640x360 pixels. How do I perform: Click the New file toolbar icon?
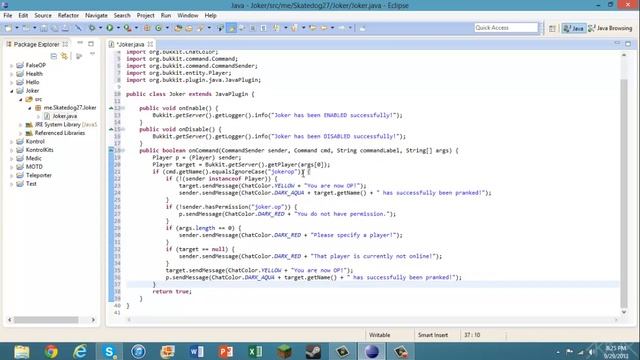point(8,28)
